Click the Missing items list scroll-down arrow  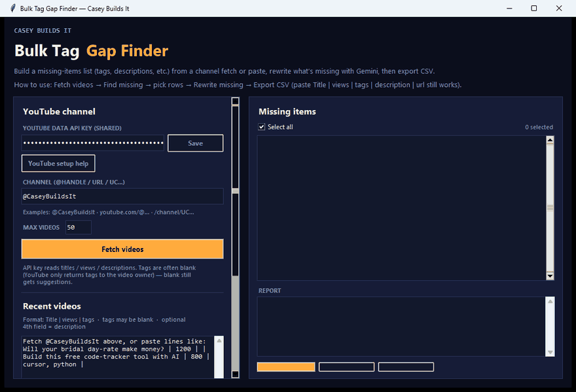pyautogui.click(x=550, y=276)
